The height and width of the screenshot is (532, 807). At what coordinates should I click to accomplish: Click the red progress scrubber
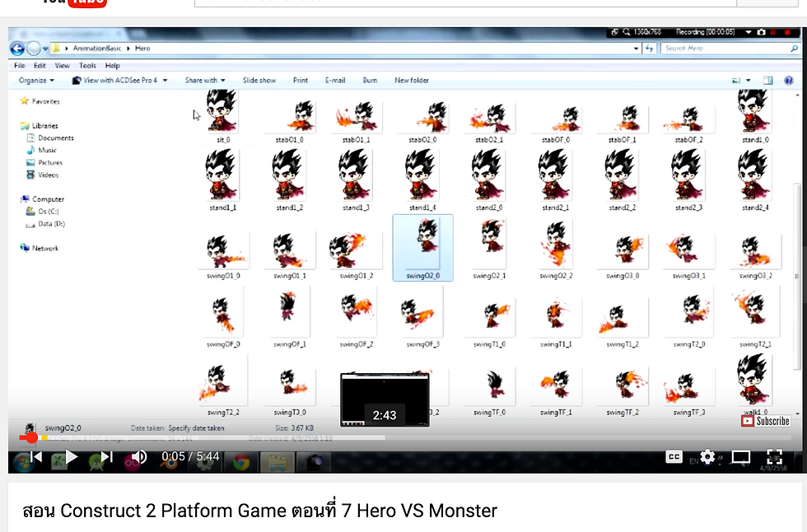pos(31,438)
